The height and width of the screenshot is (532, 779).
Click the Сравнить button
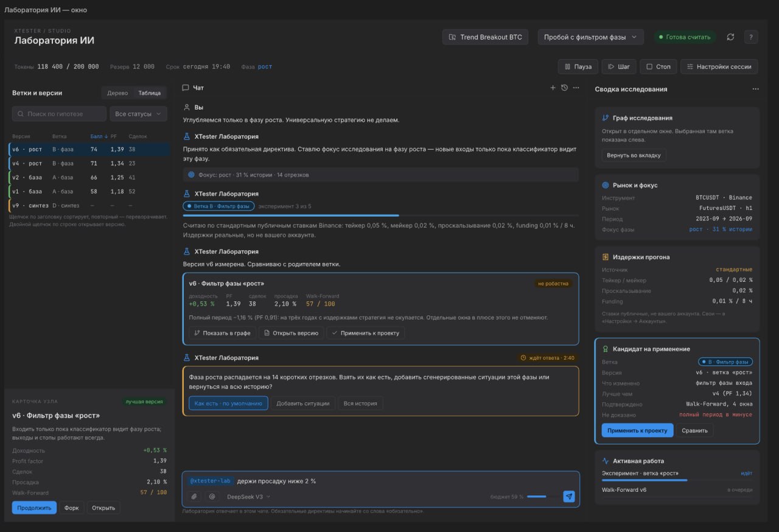coord(694,430)
